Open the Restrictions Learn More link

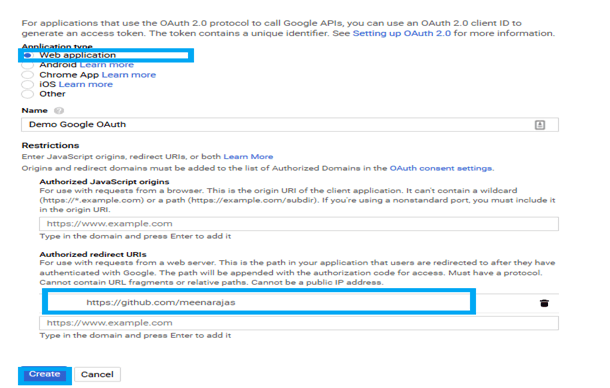[x=248, y=156]
